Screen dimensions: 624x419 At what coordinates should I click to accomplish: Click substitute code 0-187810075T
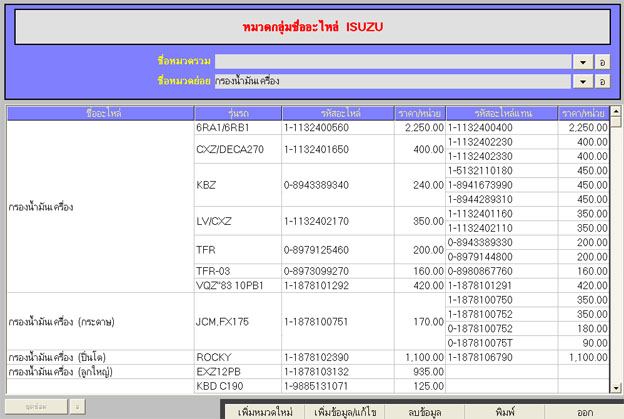click(501, 343)
